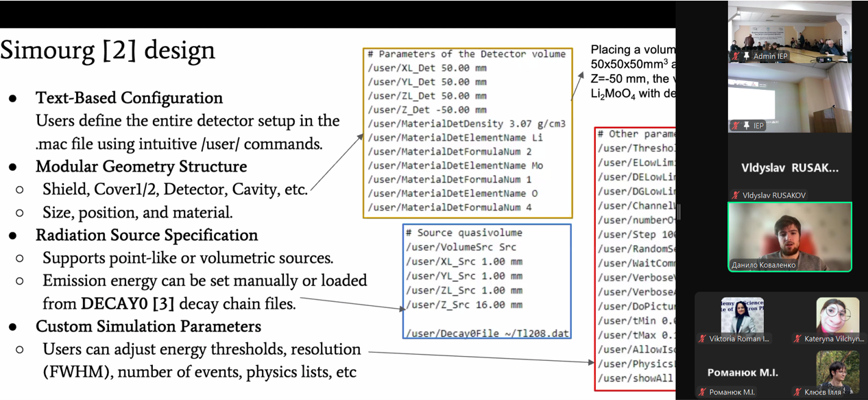Click the muted microphone icon on Admin IEP tile
This screenshot has width=868, height=400.
click(x=736, y=56)
